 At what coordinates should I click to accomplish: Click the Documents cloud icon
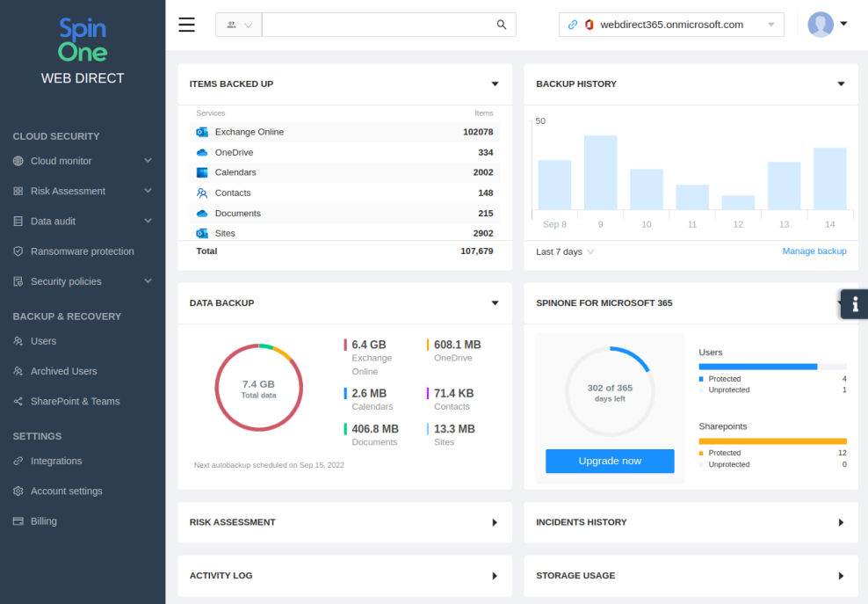coord(202,214)
